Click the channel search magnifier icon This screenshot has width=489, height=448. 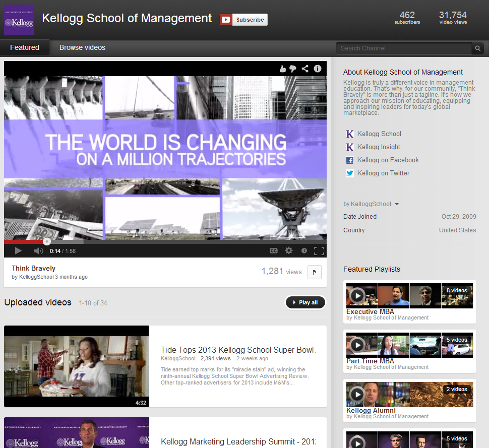pyautogui.click(x=477, y=48)
